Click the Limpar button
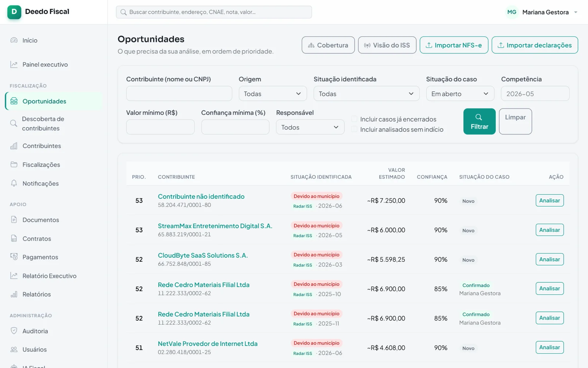Image resolution: width=588 pixels, height=368 pixels. (x=515, y=121)
